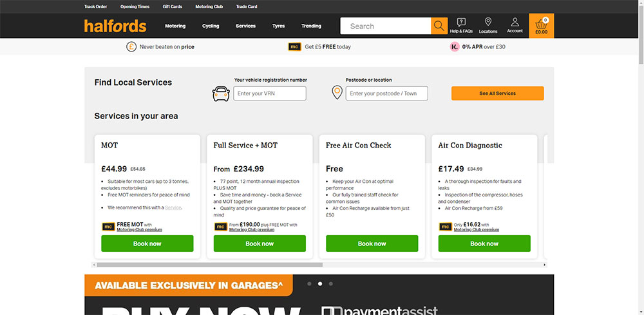The image size is (644, 315).
Task: Click the Klarna 0% APR badge icon
Action: (455, 46)
